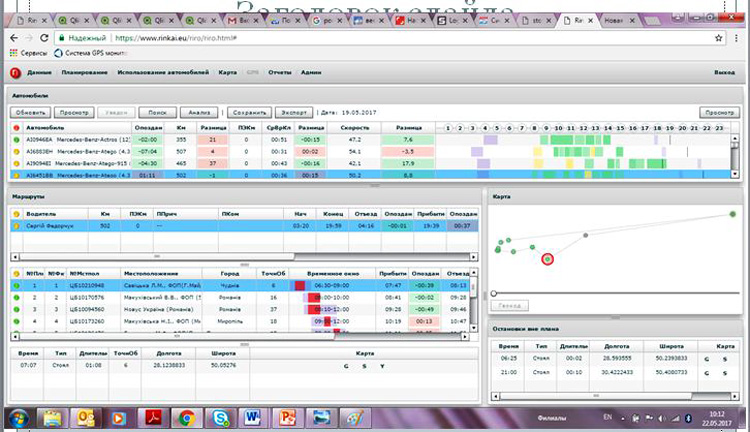Click the red Rinkai logo icon
This screenshot has height=432, width=750.
pyautogui.click(x=15, y=73)
